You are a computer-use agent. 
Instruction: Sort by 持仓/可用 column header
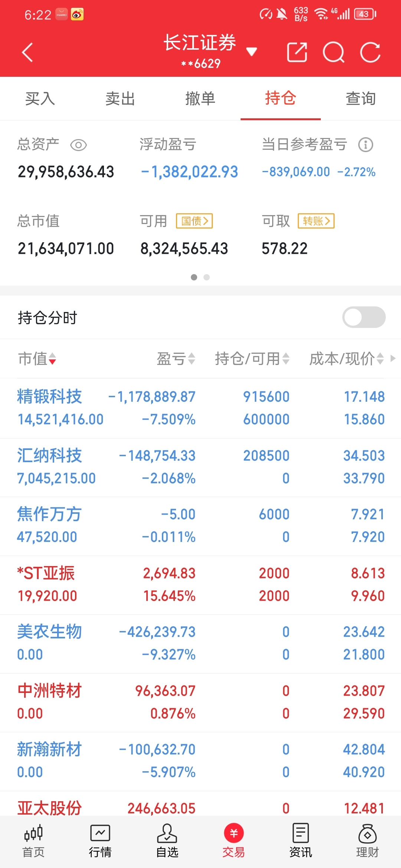(x=252, y=359)
